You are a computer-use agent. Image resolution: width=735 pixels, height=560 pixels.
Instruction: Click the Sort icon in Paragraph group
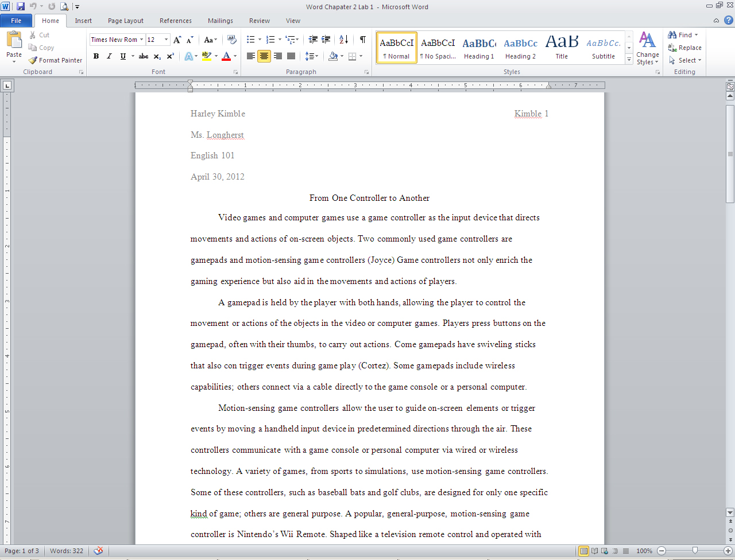tap(343, 40)
